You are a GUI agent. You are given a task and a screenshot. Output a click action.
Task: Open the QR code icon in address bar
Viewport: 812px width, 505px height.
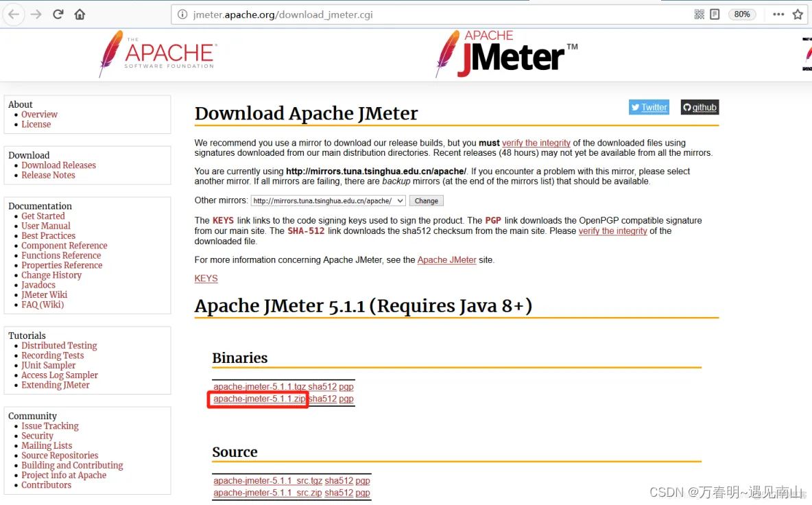tap(699, 14)
